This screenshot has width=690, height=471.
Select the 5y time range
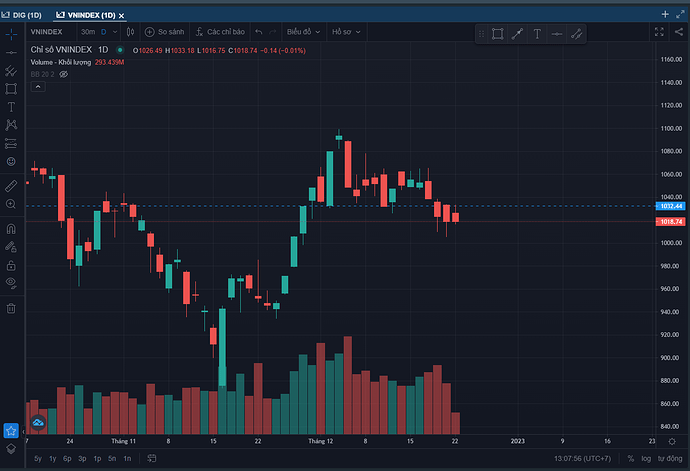[38, 458]
